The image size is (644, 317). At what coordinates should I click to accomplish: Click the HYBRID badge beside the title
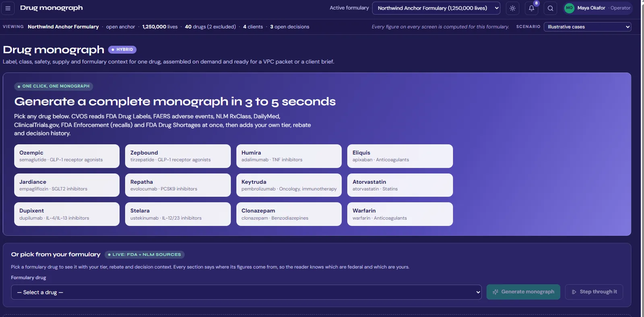[x=122, y=49]
